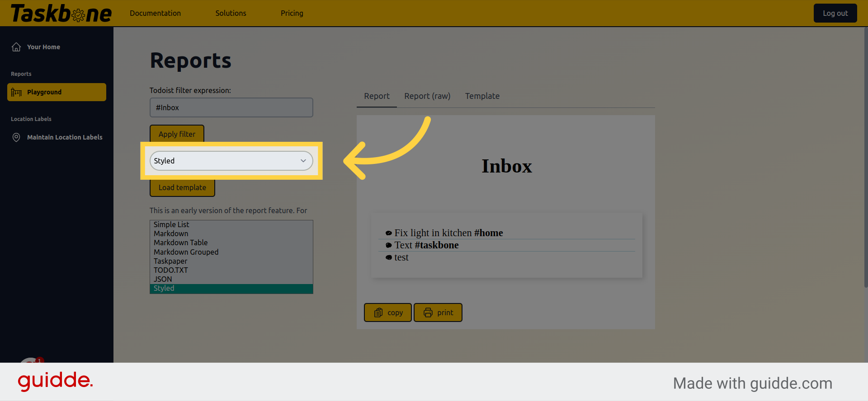Click the Todoist filter expression field

(x=231, y=107)
